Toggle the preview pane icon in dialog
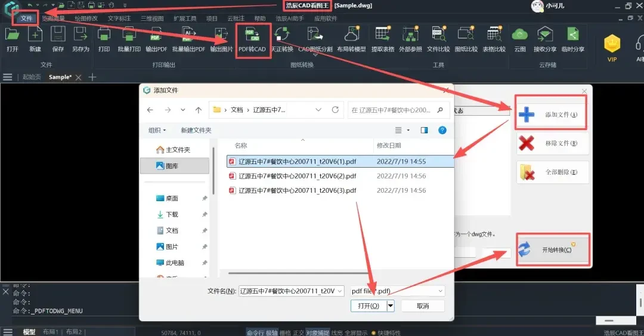644x336 pixels. pos(425,130)
